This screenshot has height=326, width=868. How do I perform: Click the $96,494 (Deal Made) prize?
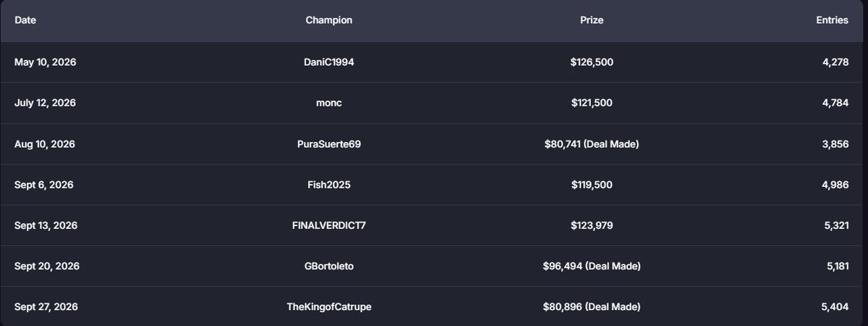[592, 267]
